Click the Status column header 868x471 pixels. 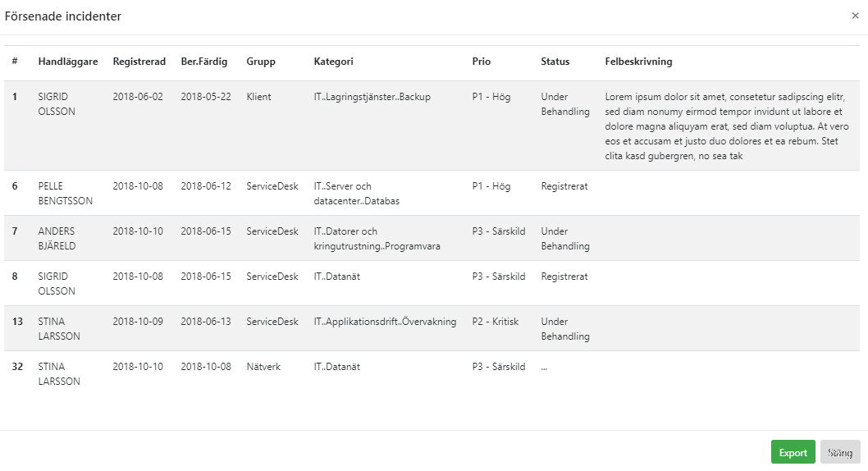pos(555,62)
